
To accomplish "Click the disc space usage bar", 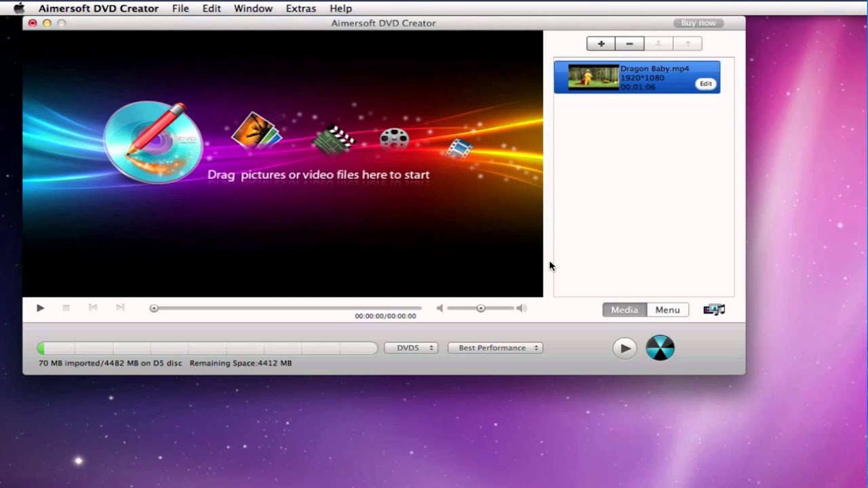I will [x=208, y=348].
